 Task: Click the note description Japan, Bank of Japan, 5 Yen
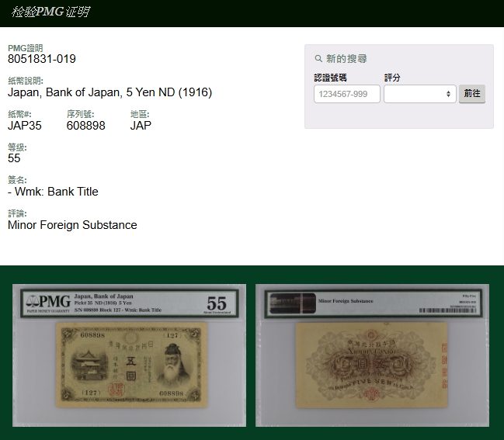pos(109,92)
